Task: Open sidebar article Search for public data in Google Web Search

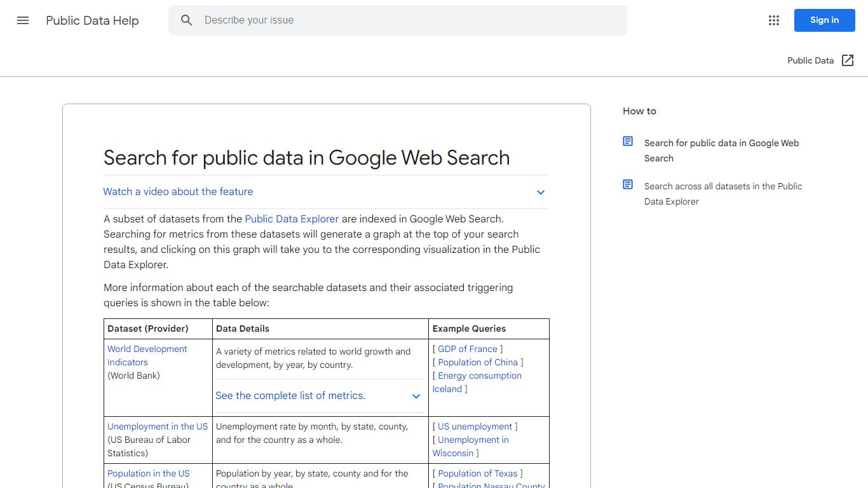Action: 722,151
